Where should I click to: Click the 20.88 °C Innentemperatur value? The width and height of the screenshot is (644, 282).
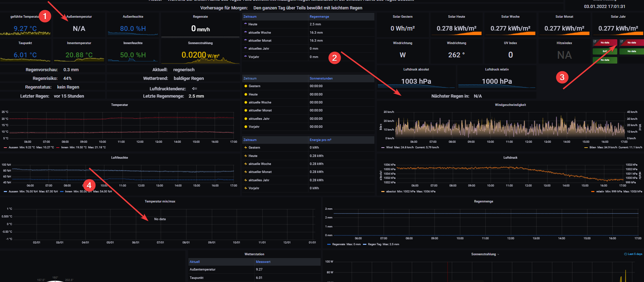click(79, 55)
